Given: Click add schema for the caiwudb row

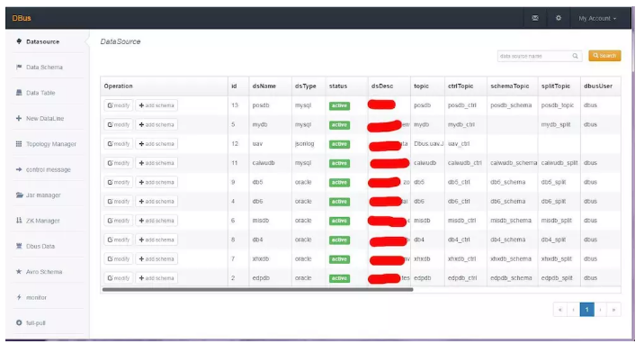Looking at the screenshot, I should click(x=157, y=163).
